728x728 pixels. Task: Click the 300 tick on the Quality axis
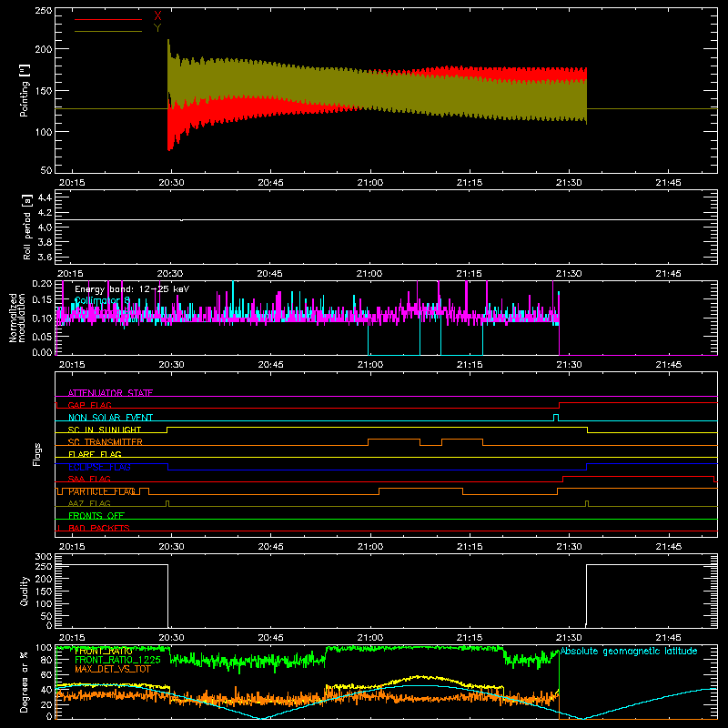(44, 557)
